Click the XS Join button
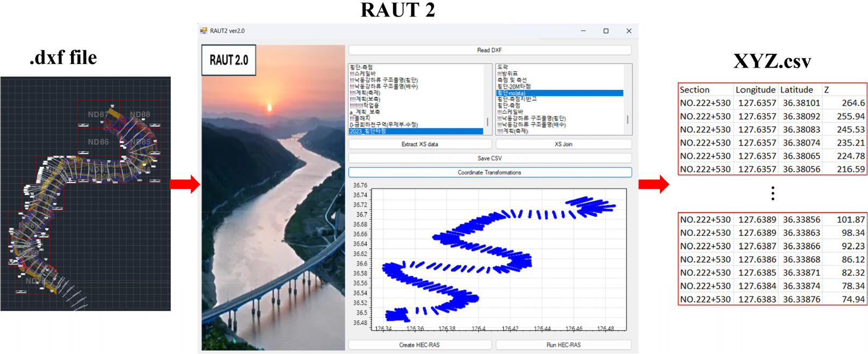This screenshot has width=868, height=354. pos(563,144)
